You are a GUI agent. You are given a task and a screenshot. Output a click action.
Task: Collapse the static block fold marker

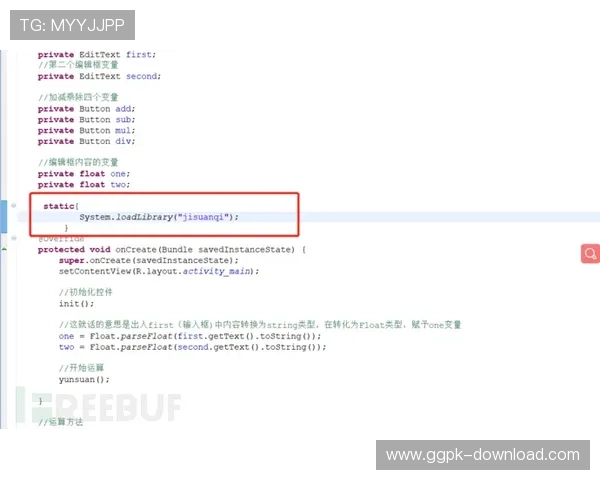pos(13,205)
